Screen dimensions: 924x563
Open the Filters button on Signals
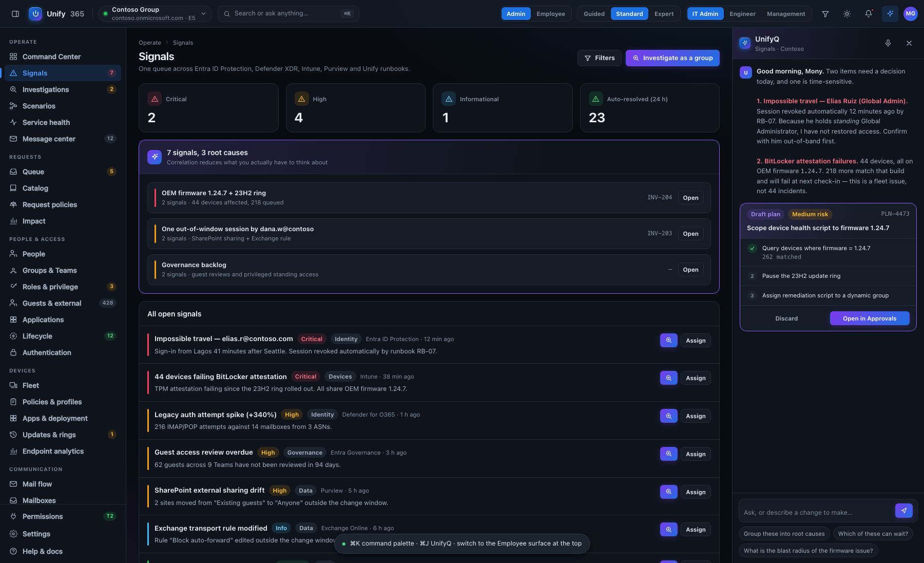(x=599, y=58)
